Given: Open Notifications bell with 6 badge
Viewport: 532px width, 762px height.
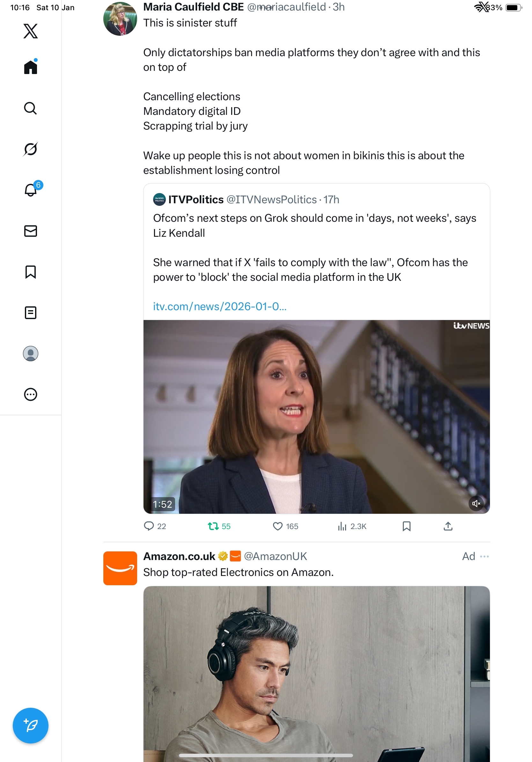Looking at the screenshot, I should [x=31, y=190].
